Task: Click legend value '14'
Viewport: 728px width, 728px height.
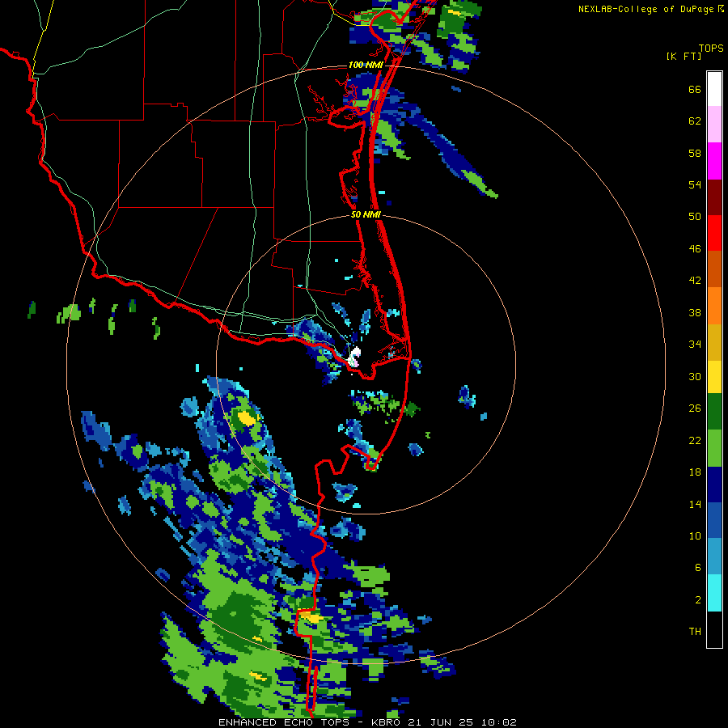Action: pyautogui.click(x=695, y=504)
